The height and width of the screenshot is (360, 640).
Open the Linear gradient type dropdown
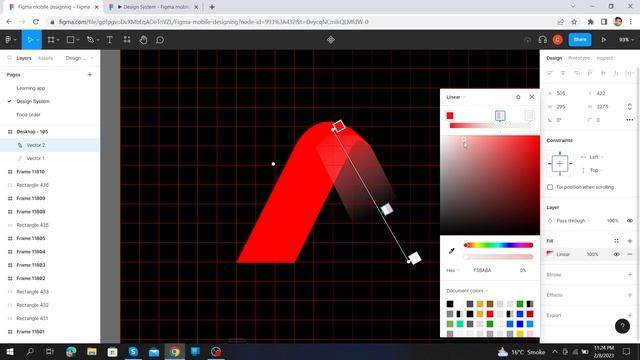click(x=456, y=97)
